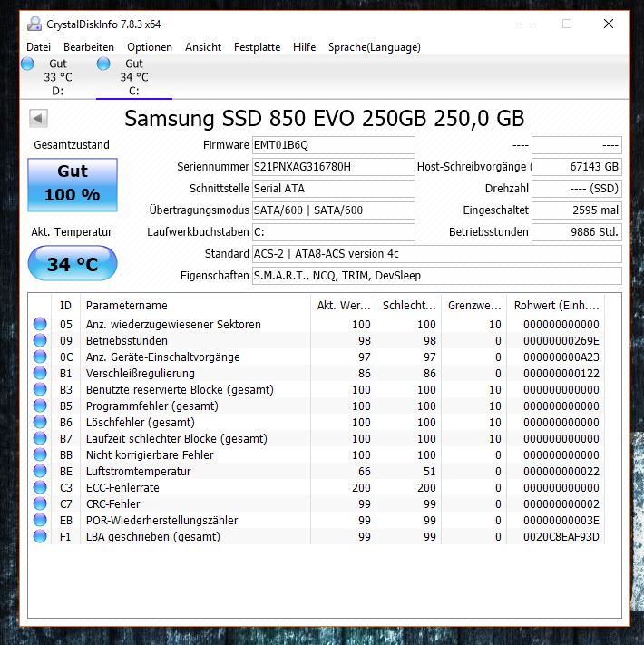Select 'Verschleißregulierung' parameter name
Screen dimensions: 644x645
tap(141, 374)
